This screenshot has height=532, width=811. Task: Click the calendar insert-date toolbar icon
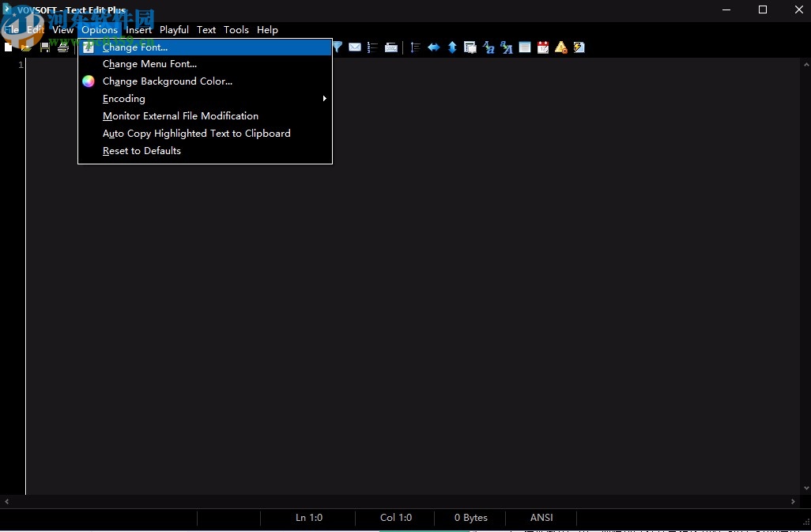coord(543,47)
